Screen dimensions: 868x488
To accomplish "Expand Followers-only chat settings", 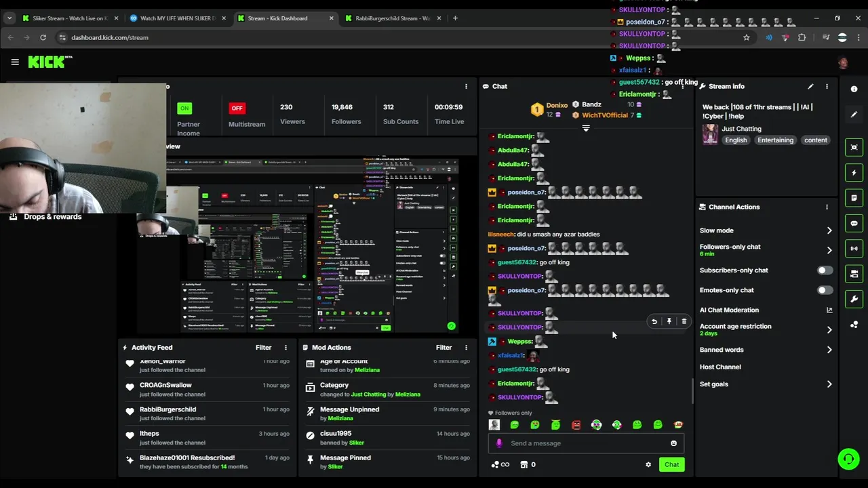I will pyautogui.click(x=829, y=250).
